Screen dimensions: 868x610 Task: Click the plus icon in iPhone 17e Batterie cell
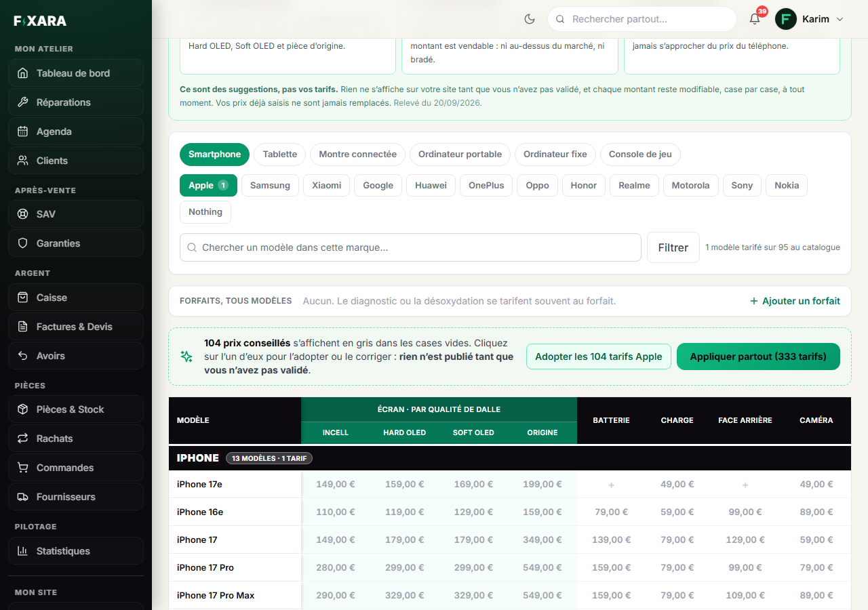[611, 485]
